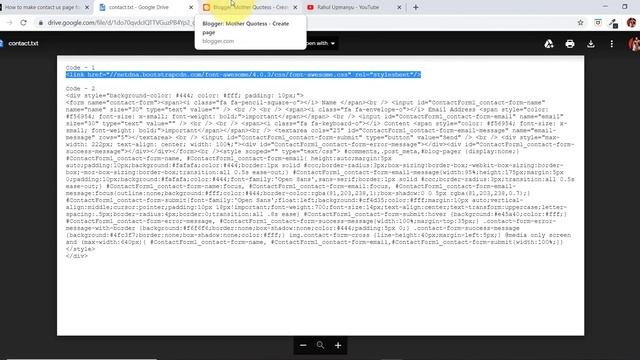Screen dimensions: 640x360
Task: Close the Rahul Upmanyu YouTube tab
Action: pos(399,7)
